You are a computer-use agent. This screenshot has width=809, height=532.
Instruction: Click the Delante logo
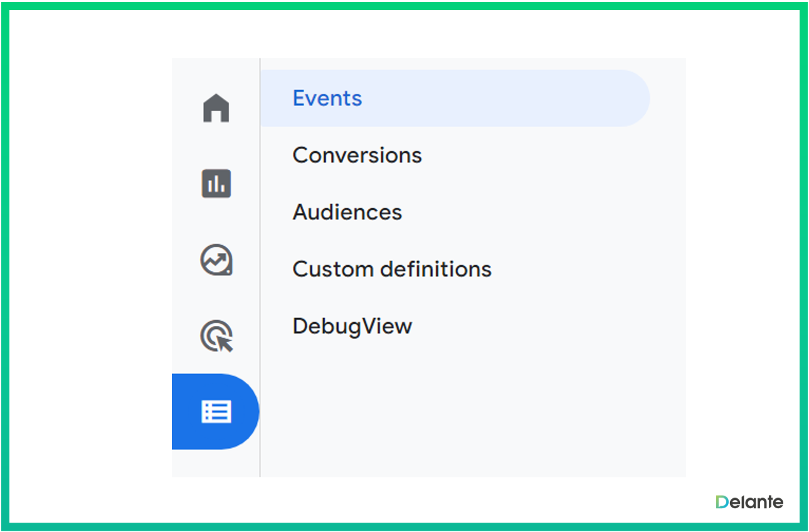[749, 502]
